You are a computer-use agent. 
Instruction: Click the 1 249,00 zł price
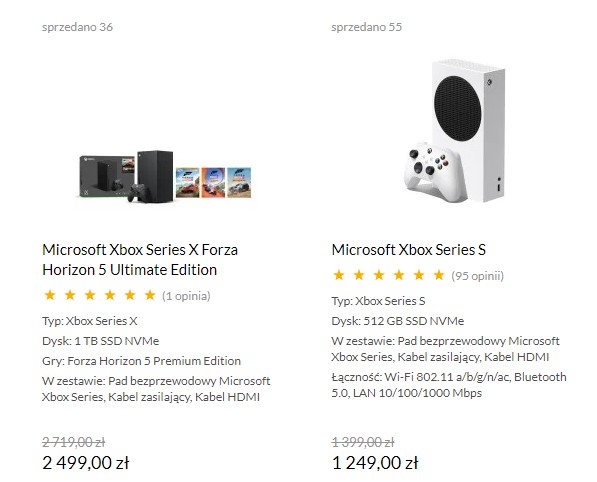pos(375,463)
